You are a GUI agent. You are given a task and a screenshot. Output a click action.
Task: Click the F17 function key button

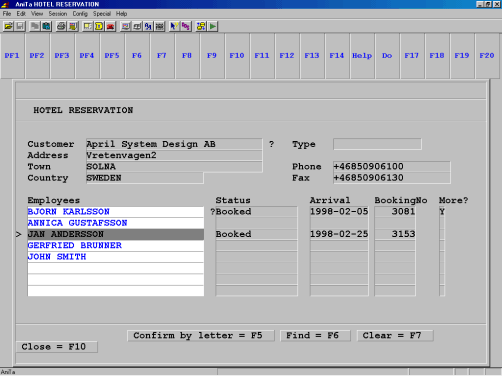(x=412, y=56)
